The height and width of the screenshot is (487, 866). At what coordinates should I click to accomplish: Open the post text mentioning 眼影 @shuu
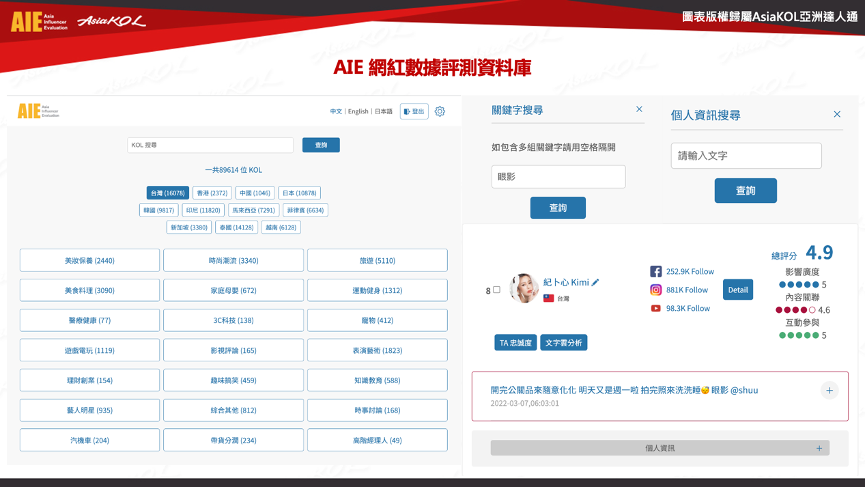point(624,390)
